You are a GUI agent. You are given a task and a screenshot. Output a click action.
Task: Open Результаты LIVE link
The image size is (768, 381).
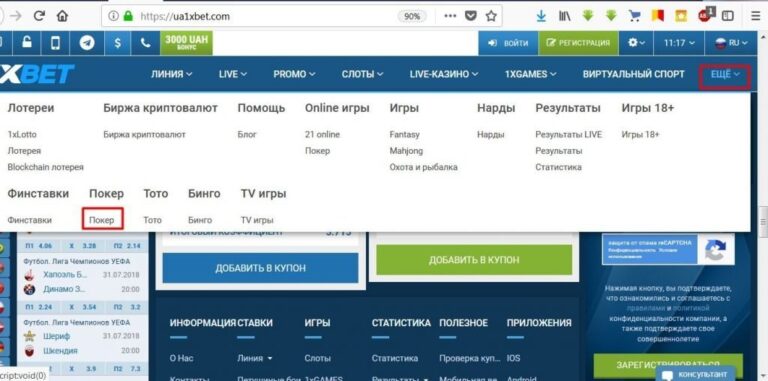point(569,134)
